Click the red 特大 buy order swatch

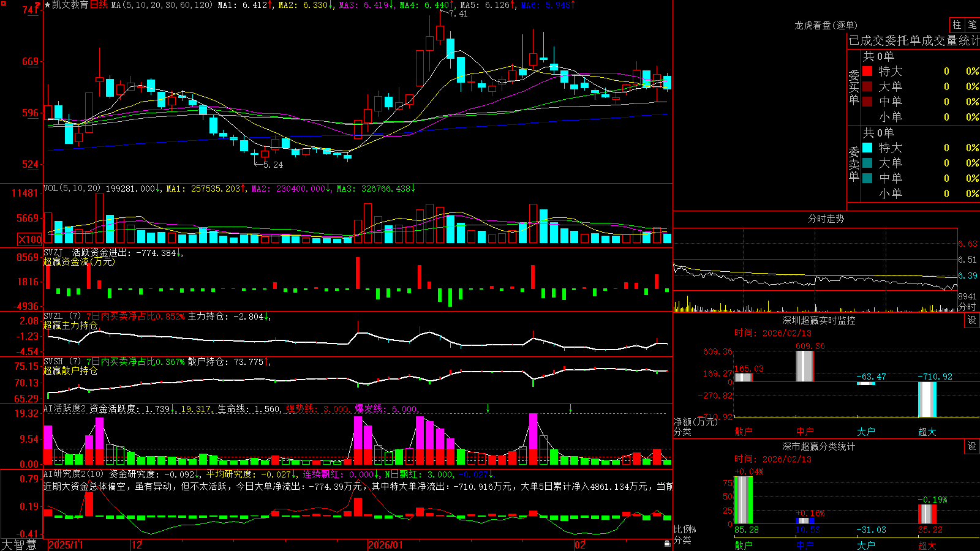point(867,71)
